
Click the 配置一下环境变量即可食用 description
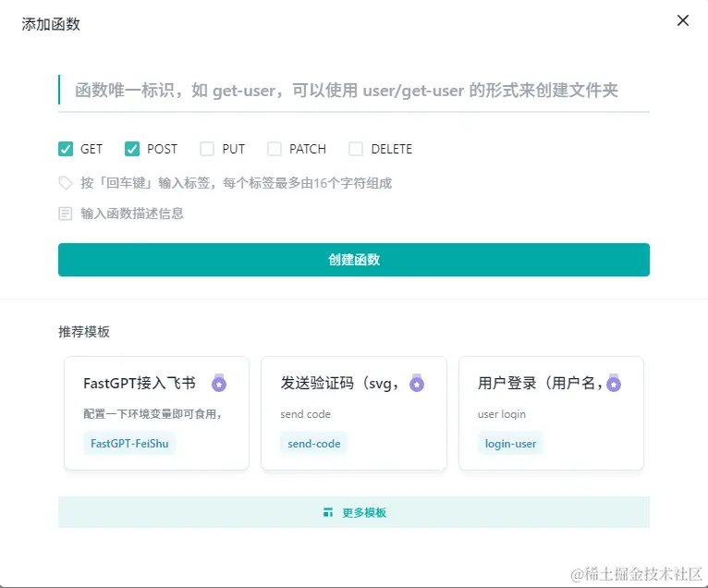coord(153,414)
